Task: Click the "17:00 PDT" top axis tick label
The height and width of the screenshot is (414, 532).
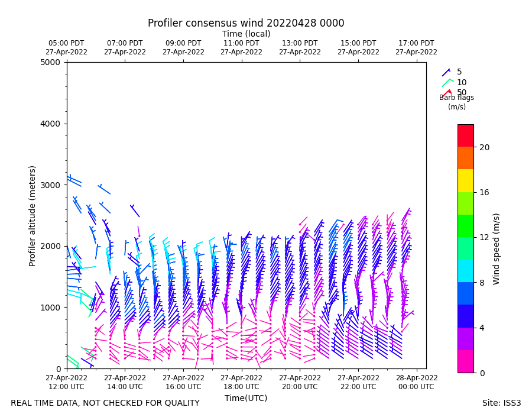Action: [x=416, y=43]
